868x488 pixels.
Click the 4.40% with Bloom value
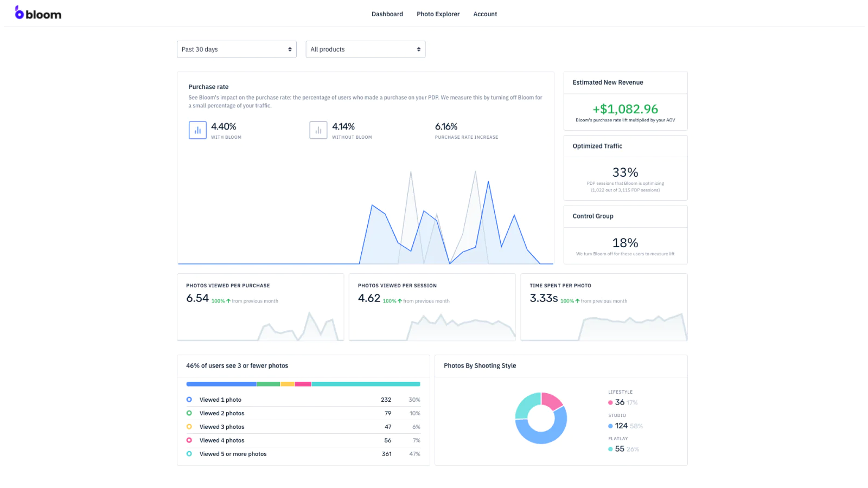(x=224, y=126)
